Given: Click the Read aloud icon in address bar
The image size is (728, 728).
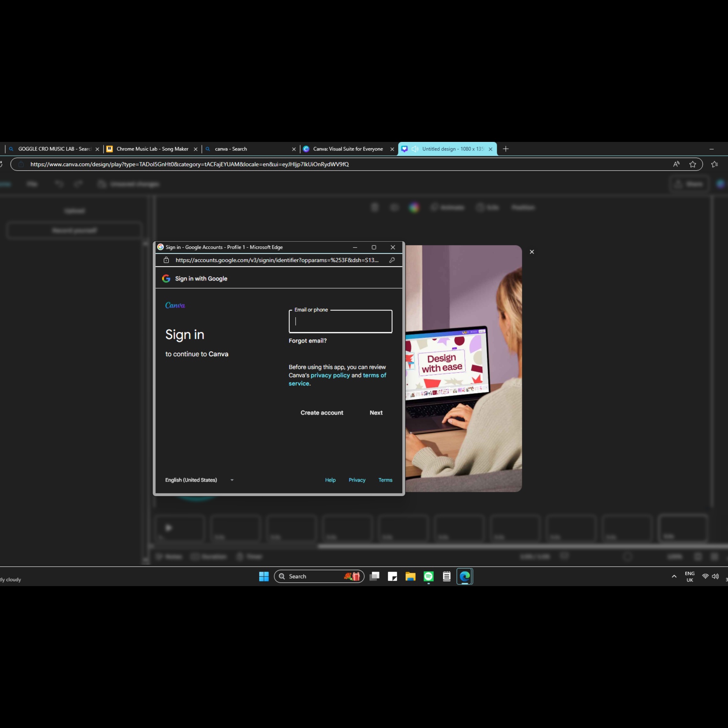Looking at the screenshot, I should 676,164.
